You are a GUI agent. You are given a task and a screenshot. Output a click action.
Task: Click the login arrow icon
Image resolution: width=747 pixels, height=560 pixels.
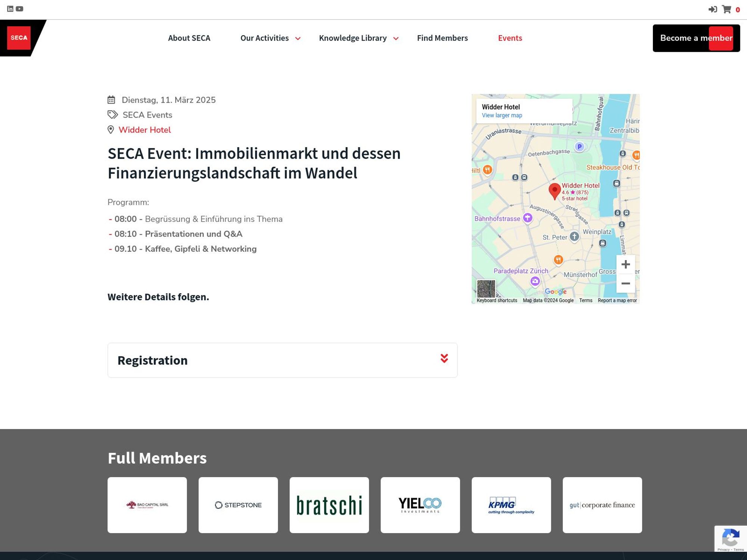713,9
